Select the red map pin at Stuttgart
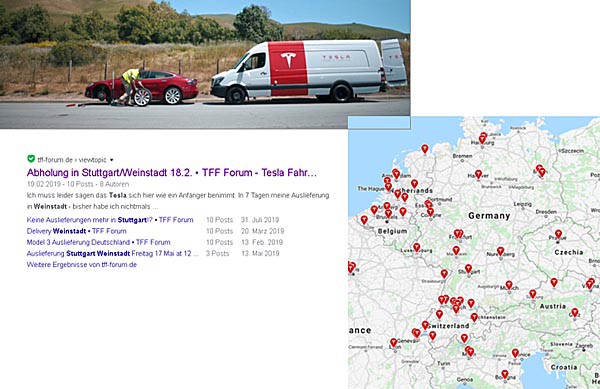The height and width of the screenshot is (389, 600). [x=468, y=269]
